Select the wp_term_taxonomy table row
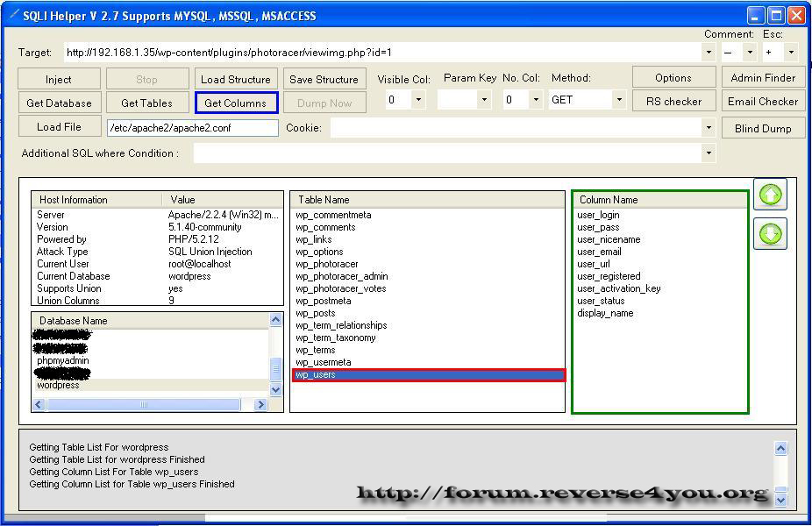Screen dimensions: 812x526 pyautogui.click(x=428, y=338)
